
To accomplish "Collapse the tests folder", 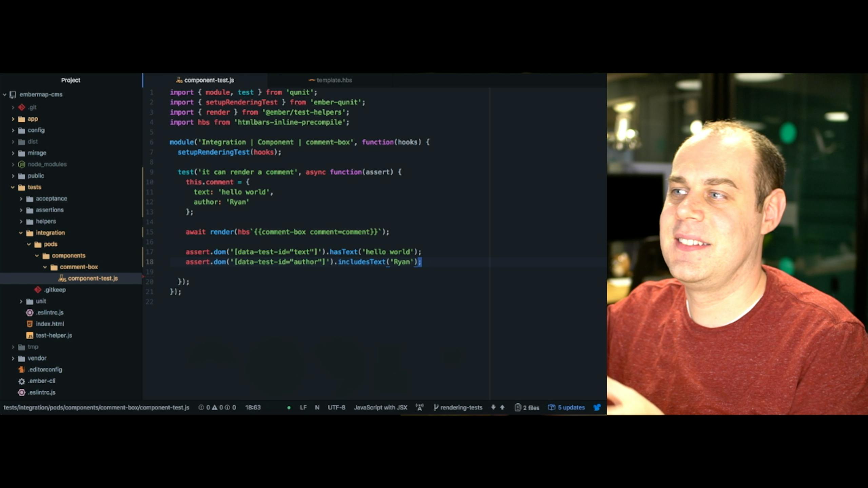I will pos(13,187).
